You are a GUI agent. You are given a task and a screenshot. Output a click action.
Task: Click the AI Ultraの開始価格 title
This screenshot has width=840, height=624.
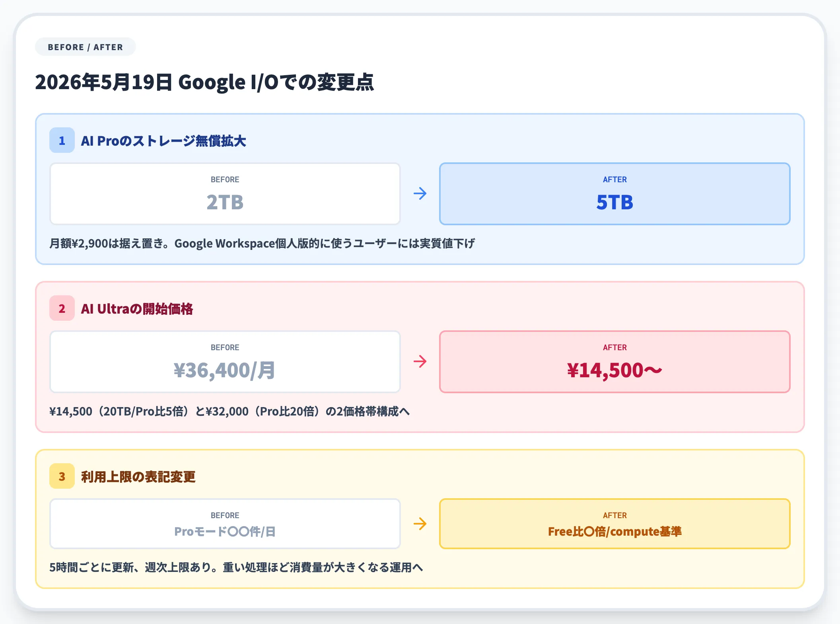coord(137,309)
